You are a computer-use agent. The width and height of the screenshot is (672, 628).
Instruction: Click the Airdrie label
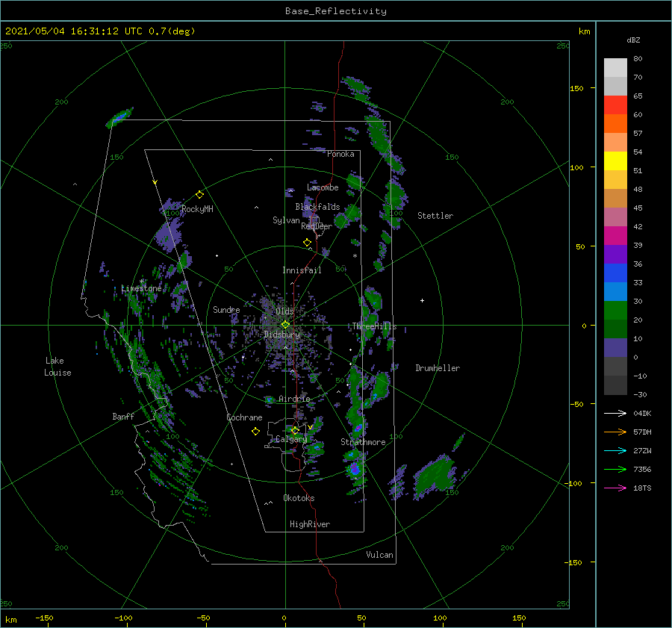[294, 399]
